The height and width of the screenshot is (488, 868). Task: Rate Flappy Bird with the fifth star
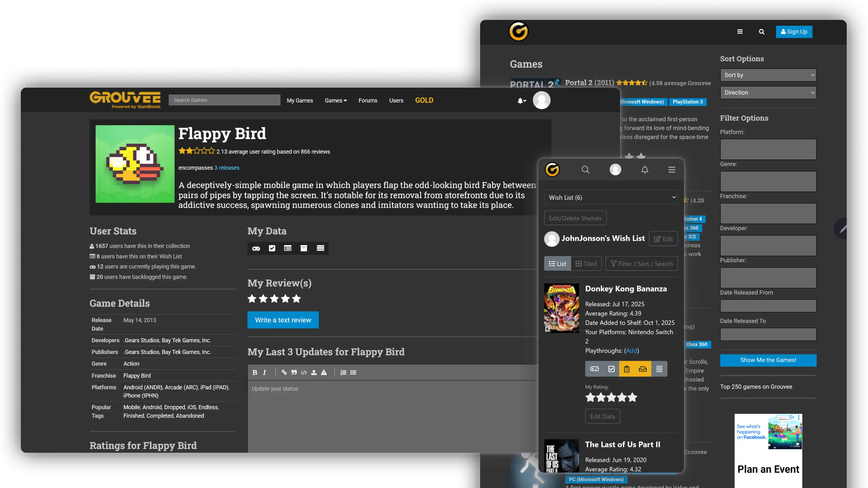pyautogui.click(x=296, y=299)
